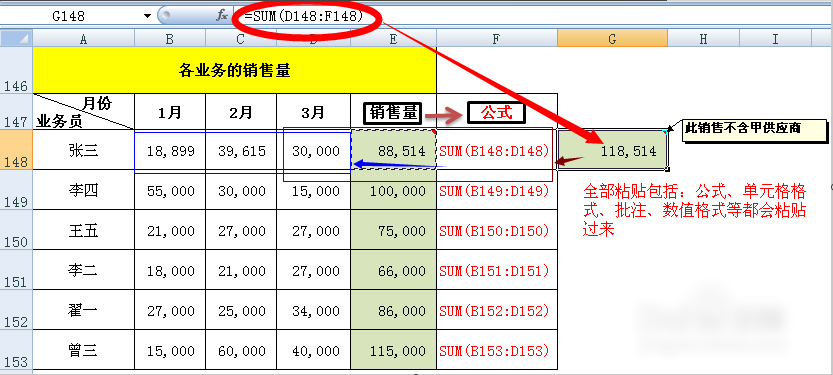Select column A header
Screen dimensions: 833x375
coord(83,38)
